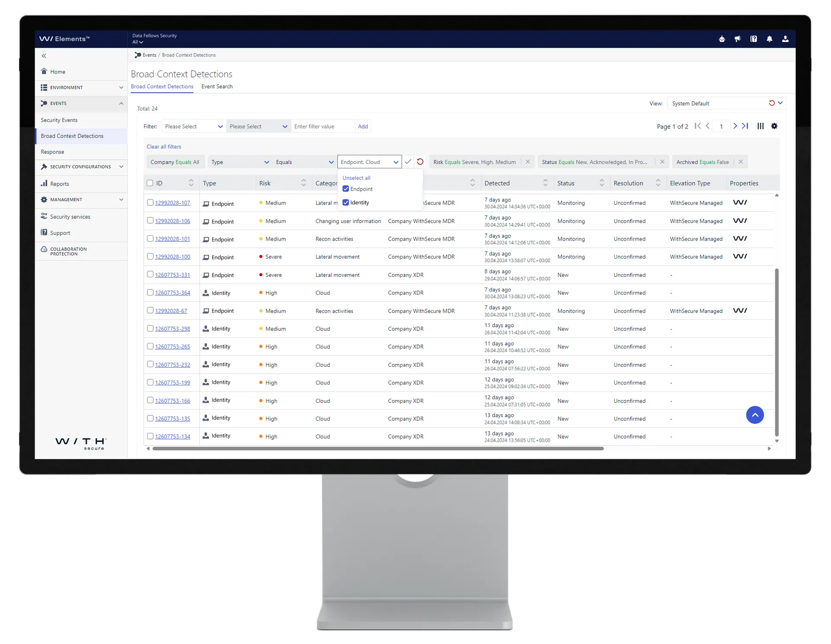Sort by the Resolution column

(x=658, y=183)
